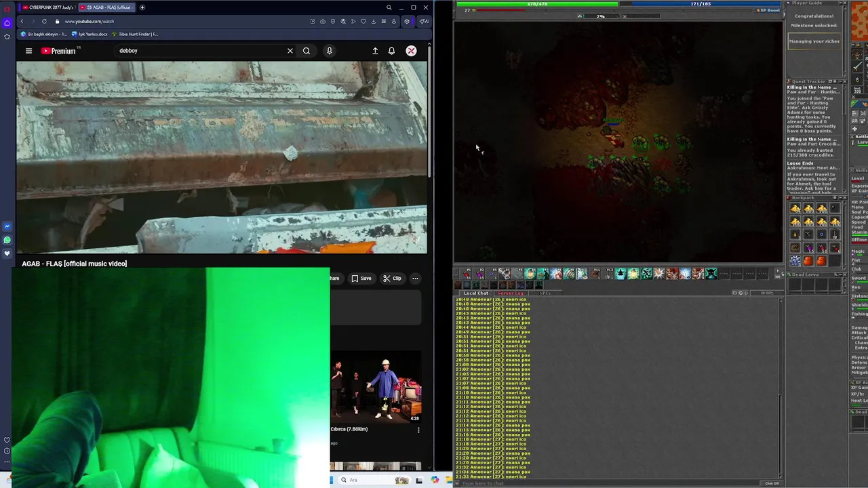Use the F12 action bar slot
This screenshot has height=488, width=868.
pos(609,273)
